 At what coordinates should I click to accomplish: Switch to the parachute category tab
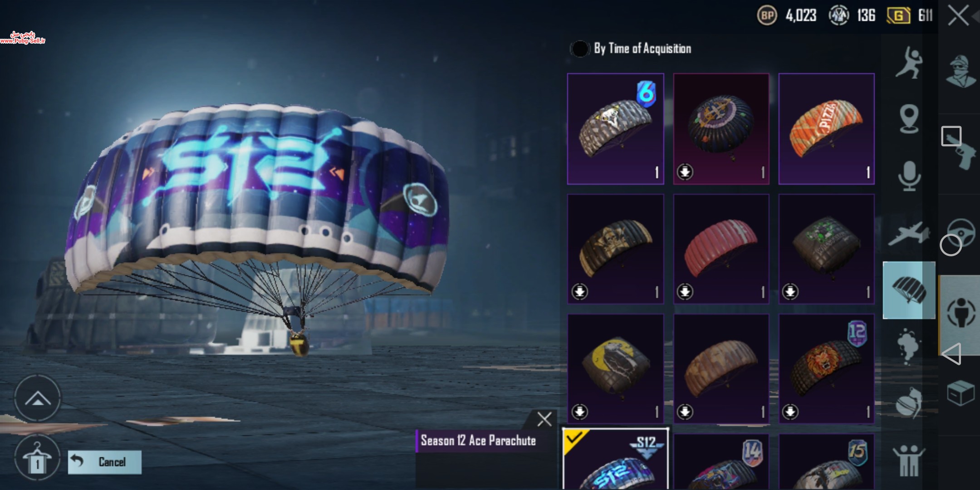909,290
